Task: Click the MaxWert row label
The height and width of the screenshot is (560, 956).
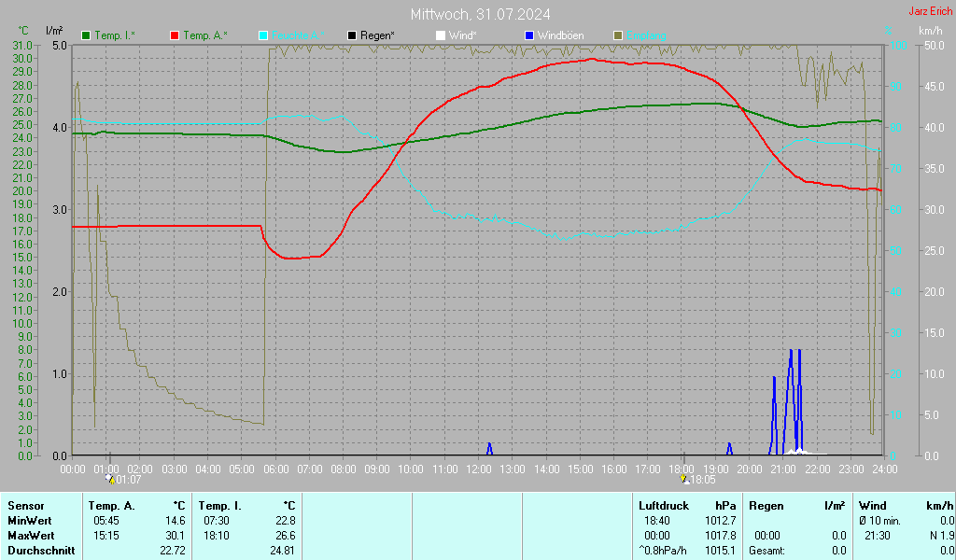Action: point(32,535)
